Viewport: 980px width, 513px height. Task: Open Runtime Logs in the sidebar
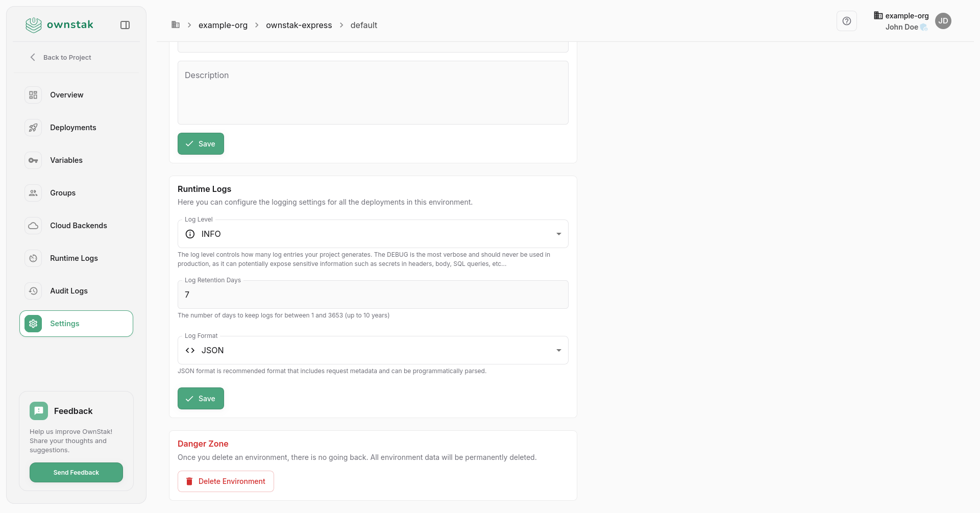click(74, 258)
